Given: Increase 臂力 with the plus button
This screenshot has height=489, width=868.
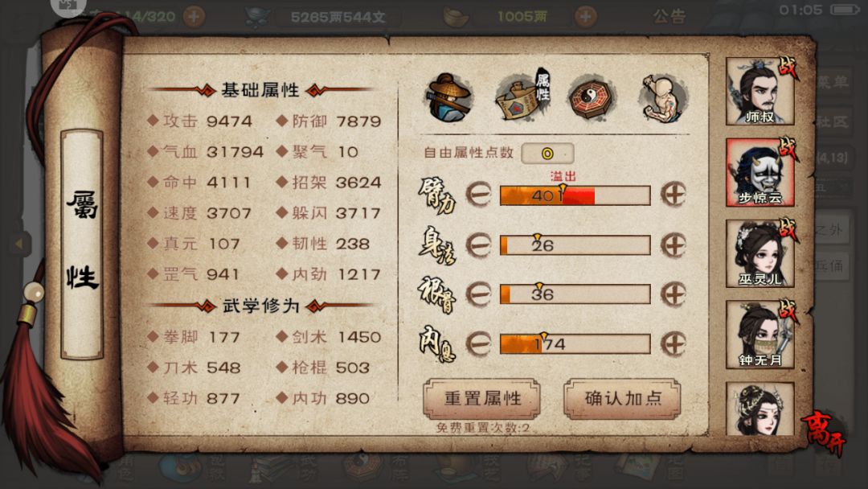Looking at the screenshot, I should click(674, 195).
